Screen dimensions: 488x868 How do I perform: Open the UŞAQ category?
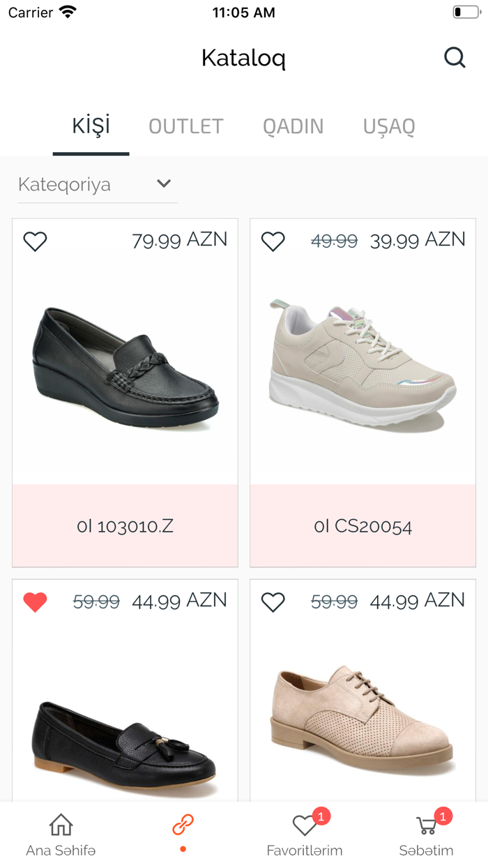pyautogui.click(x=388, y=126)
